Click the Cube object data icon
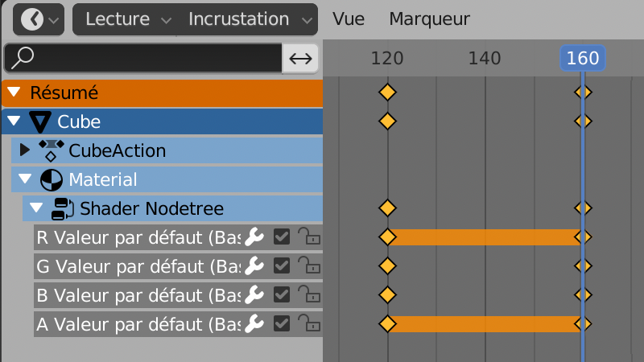Screen dimensions: 644x362 click(x=39, y=121)
